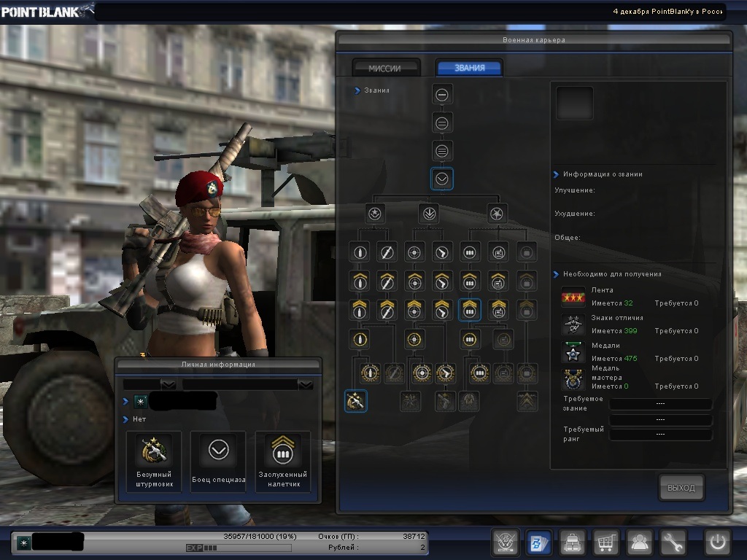Open the clan emblem icon in bottom bar
Screen dimensions: 747x560
[x=506, y=542]
